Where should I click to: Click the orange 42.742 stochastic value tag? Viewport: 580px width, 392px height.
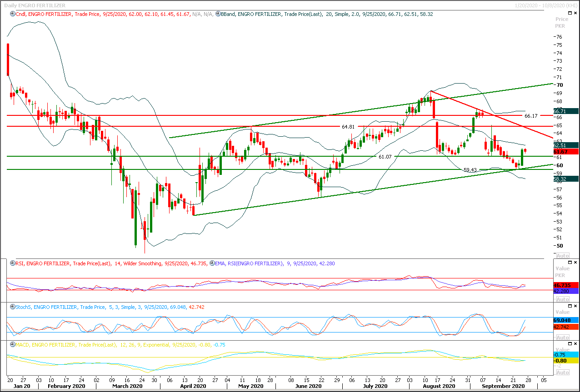[566, 327]
